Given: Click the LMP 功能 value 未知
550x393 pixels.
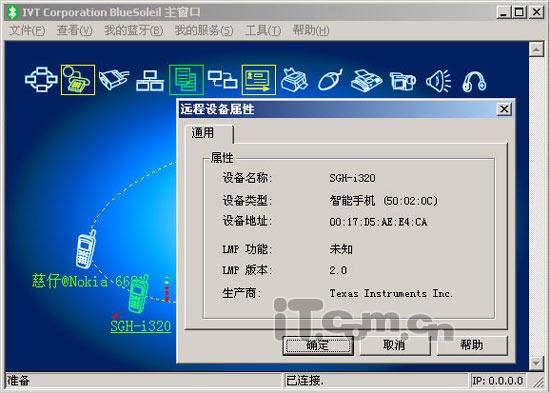Looking at the screenshot, I should click(x=341, y=249).
